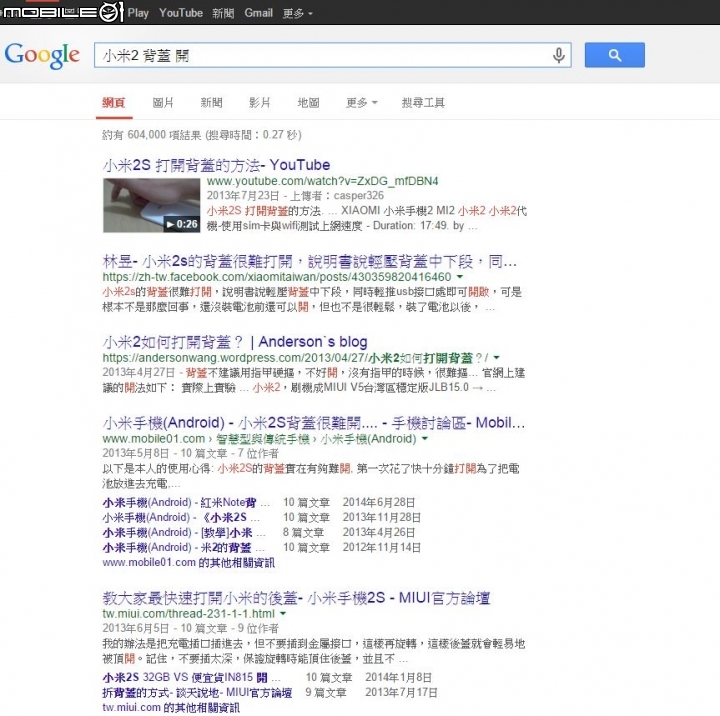Click the blue magnifier search button
Image resolution: width=720 pixels, height=716 pixels.
[x=614, y=55]
